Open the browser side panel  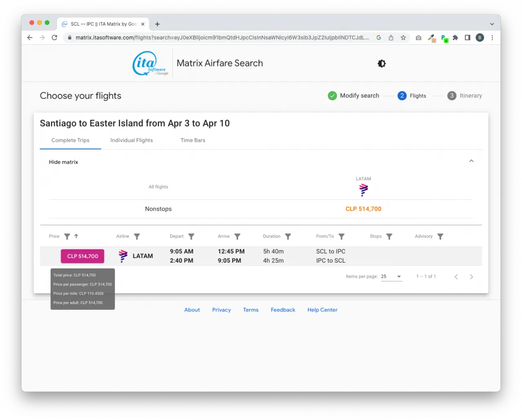point(467,38)
